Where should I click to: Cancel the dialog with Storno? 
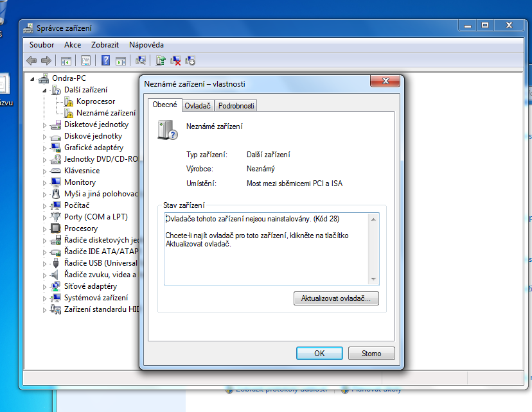pyautogui.click(x=371, y=354)
